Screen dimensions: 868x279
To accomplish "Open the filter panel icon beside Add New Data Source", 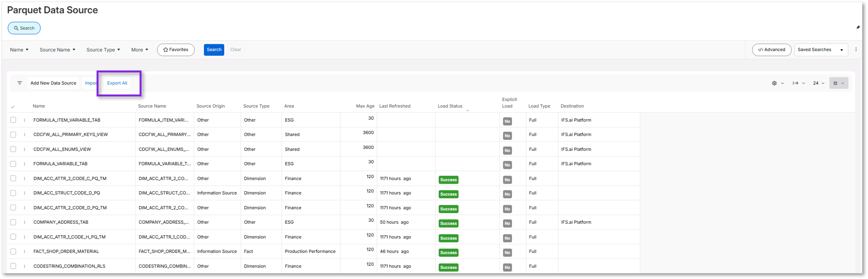I will point(20,83).
